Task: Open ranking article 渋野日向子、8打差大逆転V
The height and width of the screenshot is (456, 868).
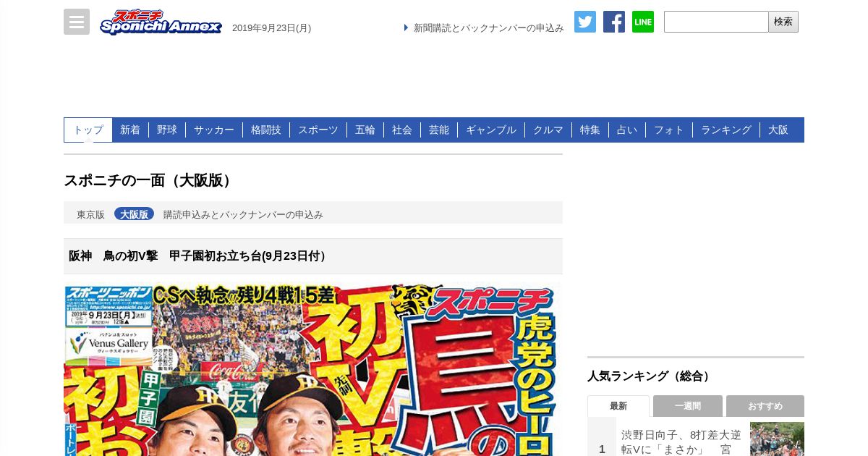Action: tap(681, 442)
